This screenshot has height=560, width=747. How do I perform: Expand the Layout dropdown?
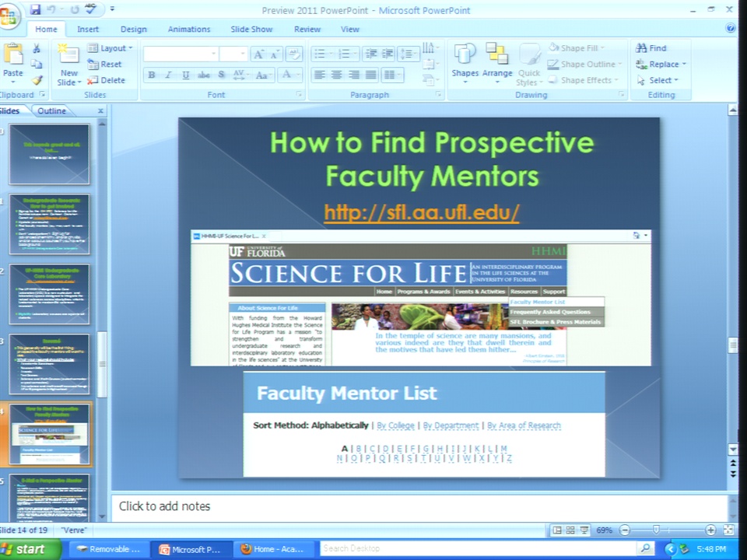point(110,48)
